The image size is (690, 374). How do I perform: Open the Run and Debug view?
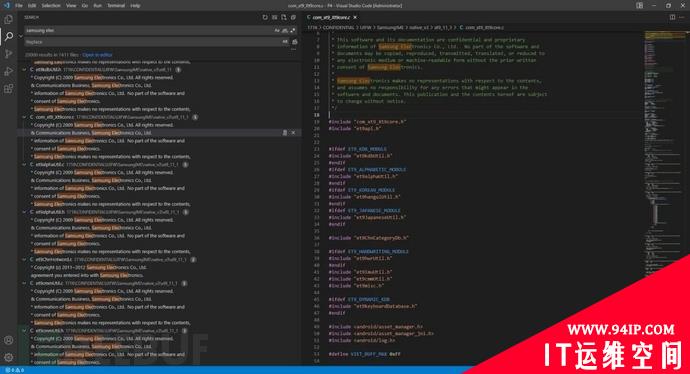pyautogui.click(x=8, y=72)
